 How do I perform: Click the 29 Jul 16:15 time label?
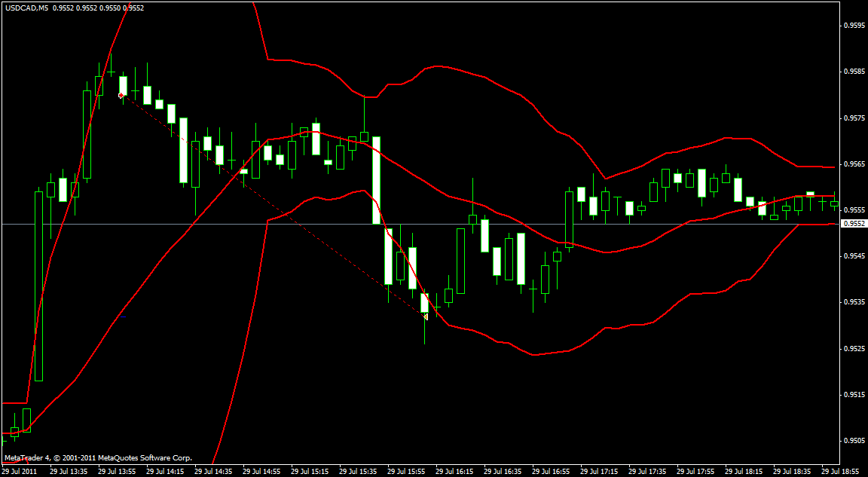455,472
